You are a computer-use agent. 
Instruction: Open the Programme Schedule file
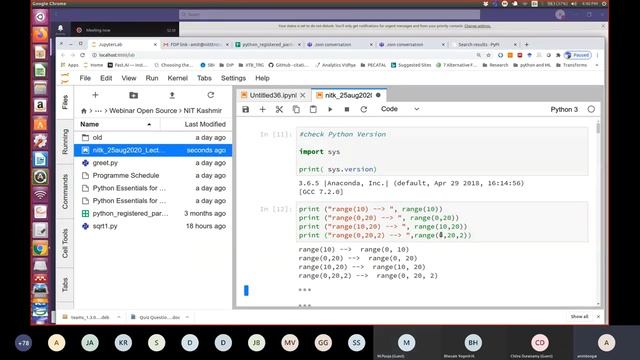[153, 176]
